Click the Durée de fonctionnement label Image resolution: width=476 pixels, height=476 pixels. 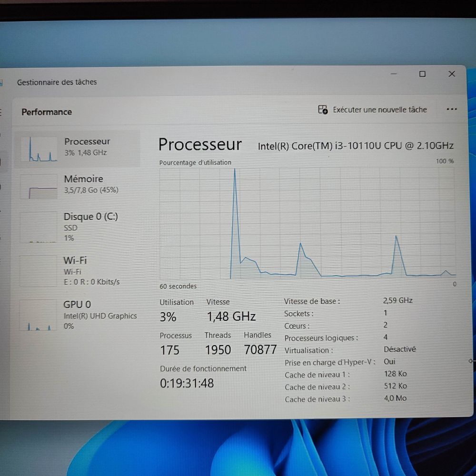[x=203, y=368]
